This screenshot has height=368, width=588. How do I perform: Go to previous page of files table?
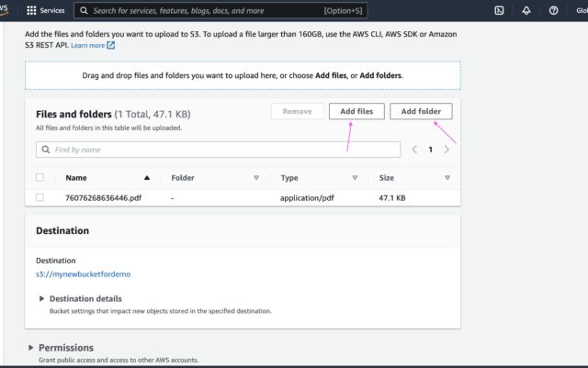[x=414, y=149]
